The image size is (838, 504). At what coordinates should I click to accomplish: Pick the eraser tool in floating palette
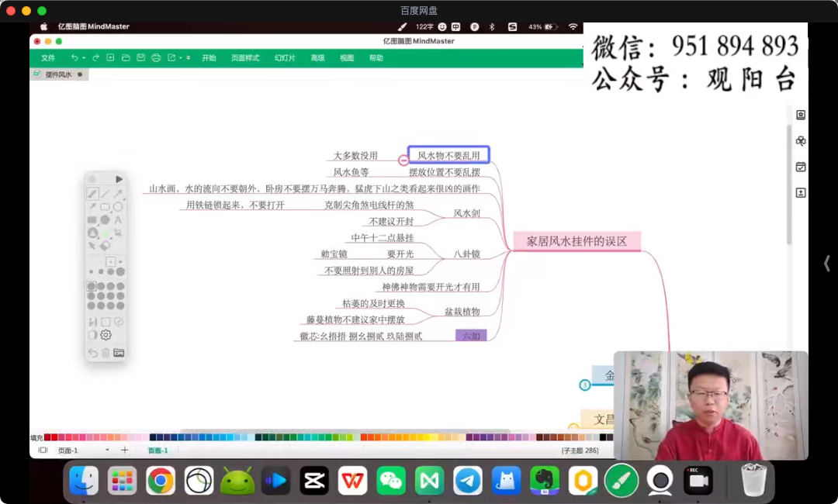click(x=105, y=245)
